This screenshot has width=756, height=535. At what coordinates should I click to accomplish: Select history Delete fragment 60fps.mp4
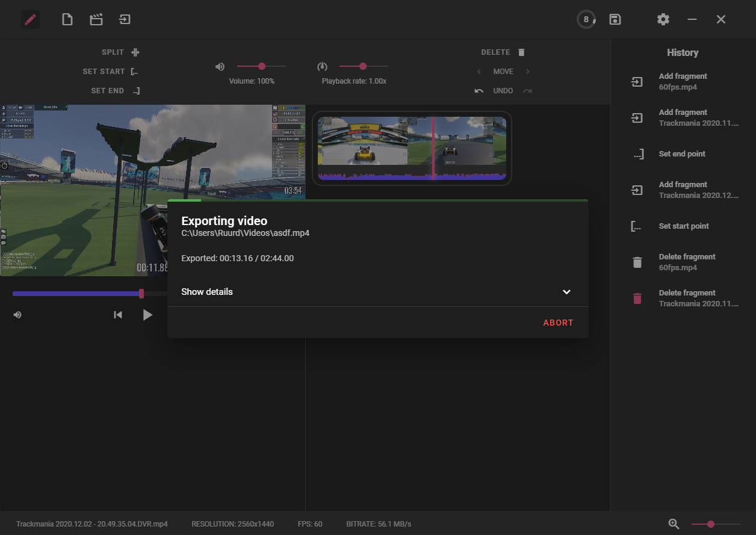coord(683,262)
